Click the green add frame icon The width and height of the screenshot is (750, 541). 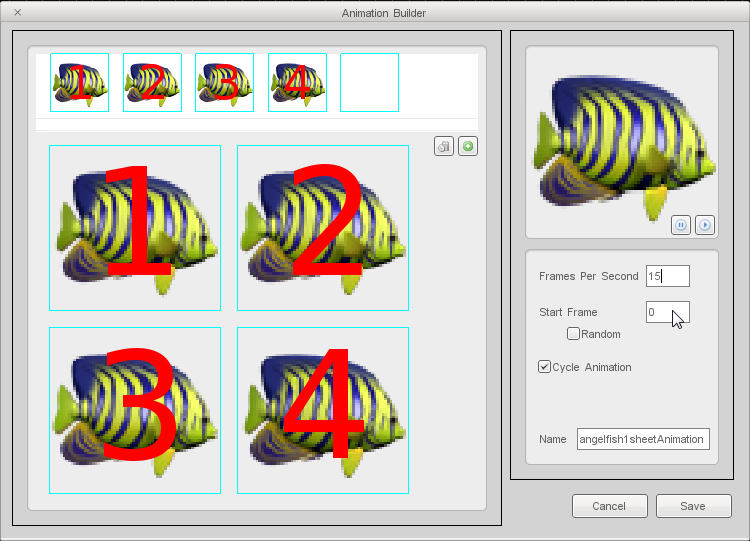468,146
